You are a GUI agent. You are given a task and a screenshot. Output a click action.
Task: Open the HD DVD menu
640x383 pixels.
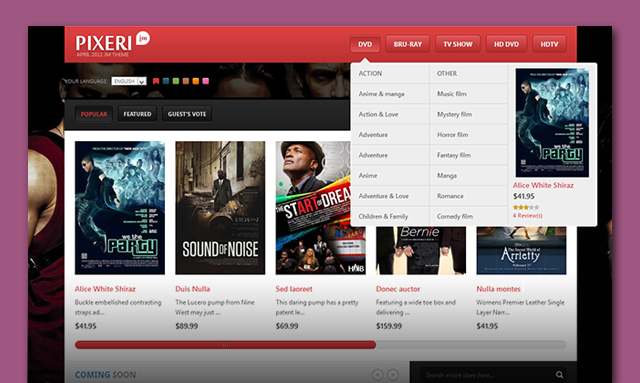pyautogui.click(x=506, y=44)
